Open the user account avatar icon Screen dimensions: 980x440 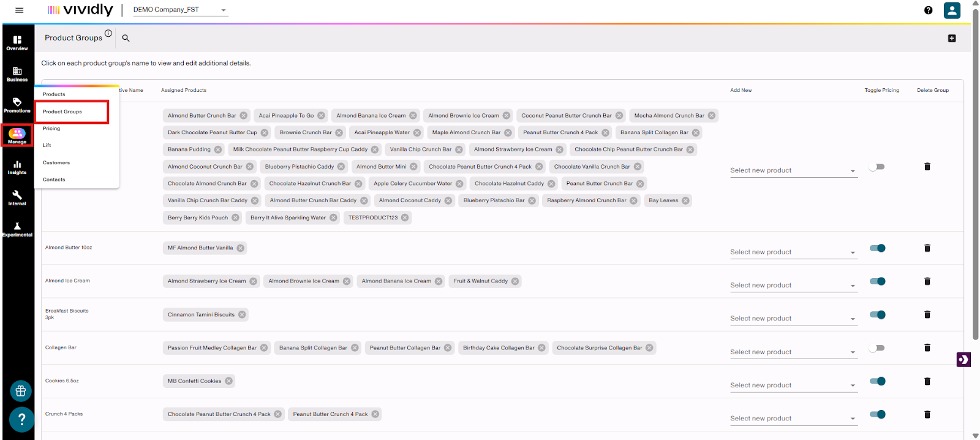click(x=951, y=10)
